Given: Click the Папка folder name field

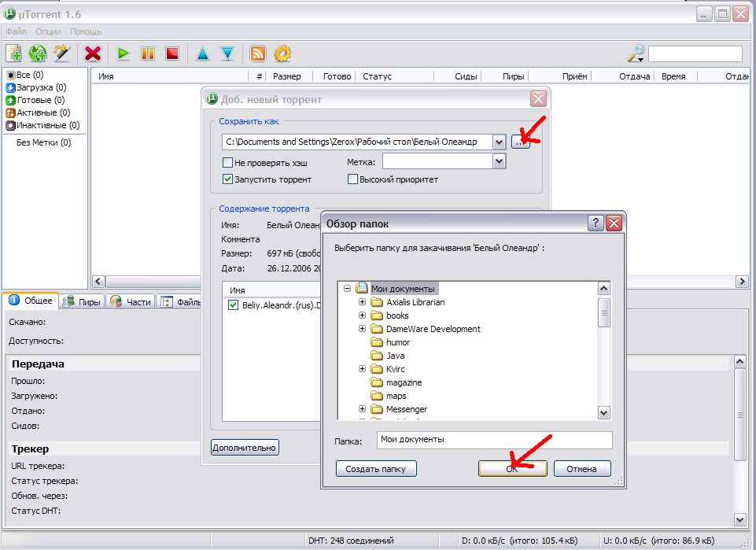Looking at the screenshot, I should click(x=494, y=440).
